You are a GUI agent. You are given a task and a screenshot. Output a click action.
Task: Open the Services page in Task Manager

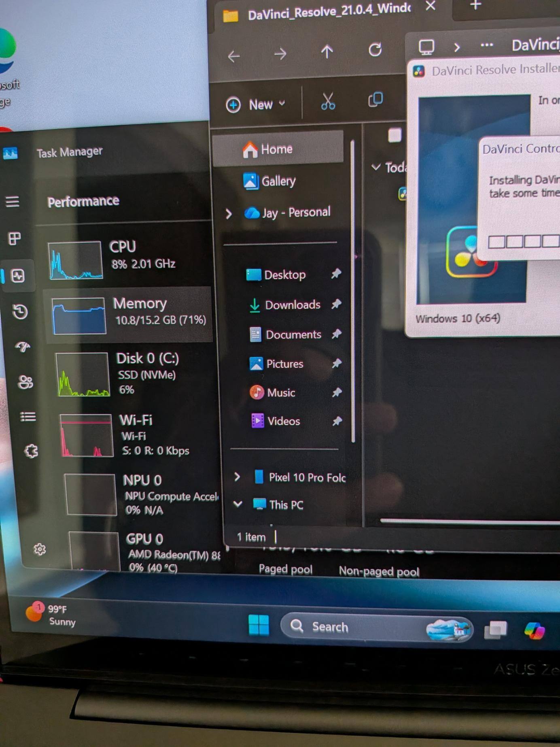(x=31, y=451)
